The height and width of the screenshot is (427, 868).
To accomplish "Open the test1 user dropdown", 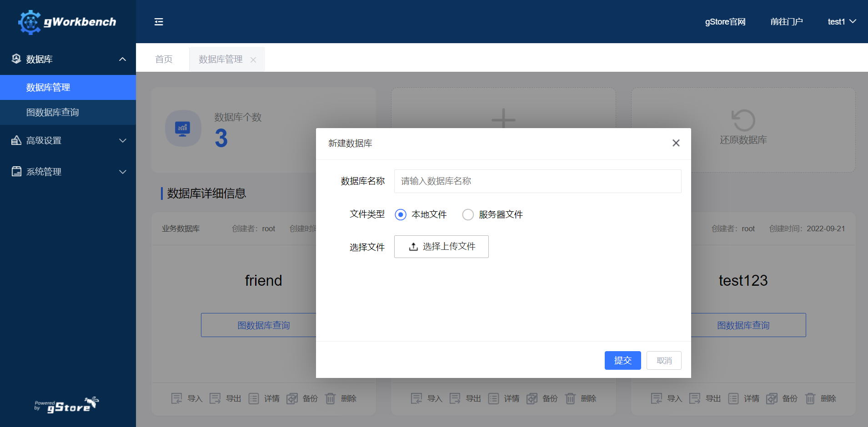I will 842,22.
